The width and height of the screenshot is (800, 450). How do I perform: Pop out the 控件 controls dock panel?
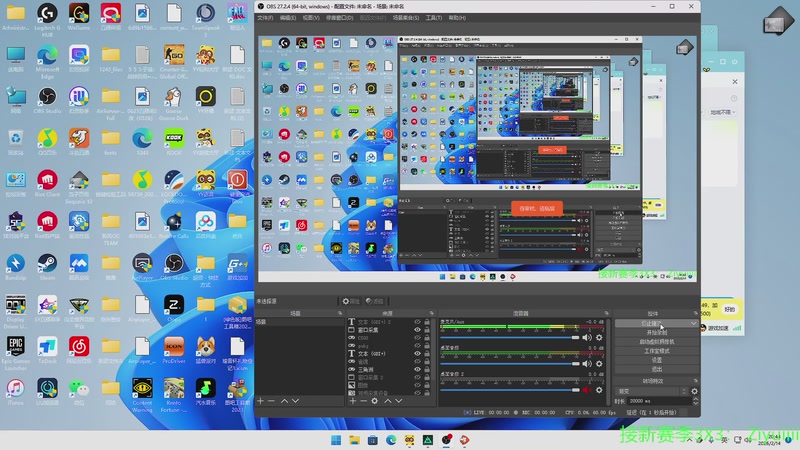coord(695,313)
